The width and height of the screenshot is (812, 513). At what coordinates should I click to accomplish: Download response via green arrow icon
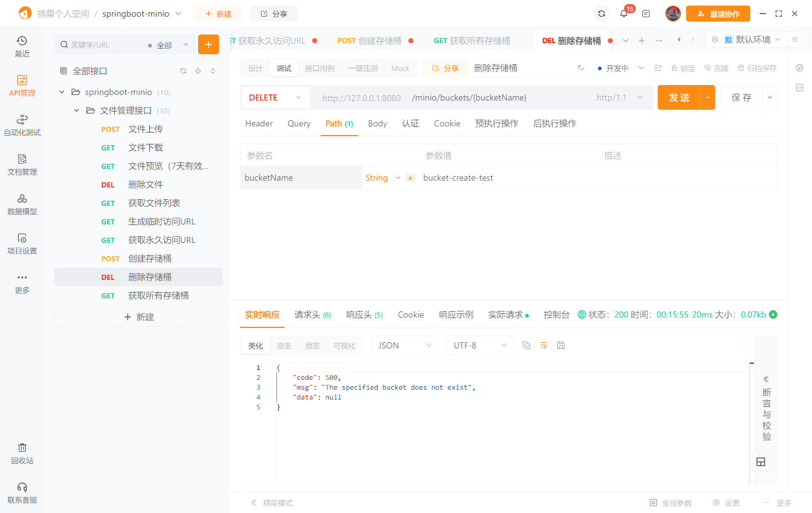773,314
